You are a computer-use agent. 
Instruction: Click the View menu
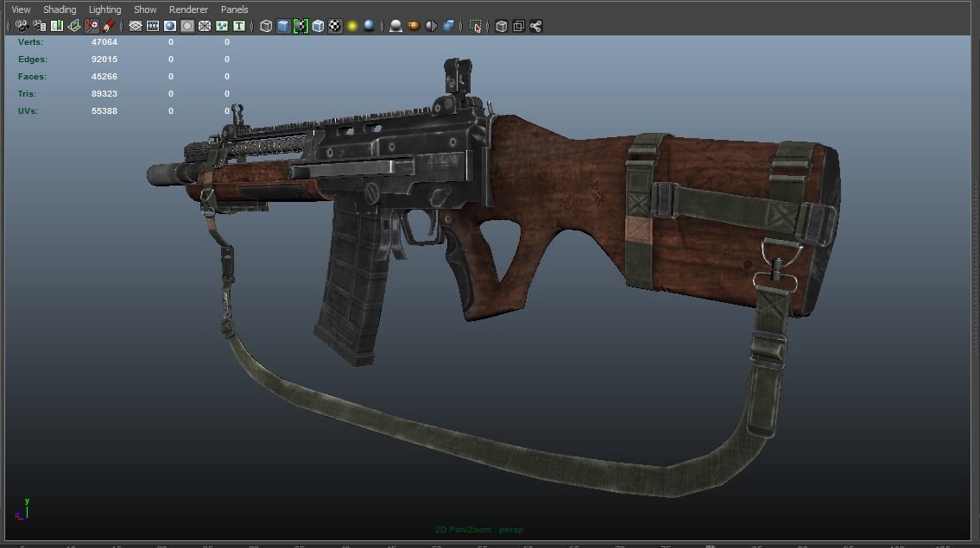(x=20, y=9)
